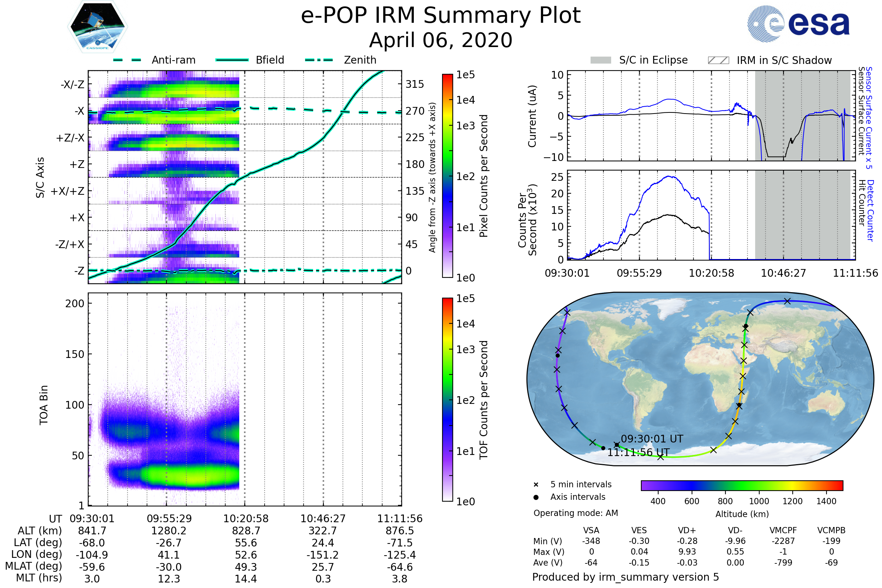
Task: Click the Bfield solid line legend marker
Action: click(232, 60)
